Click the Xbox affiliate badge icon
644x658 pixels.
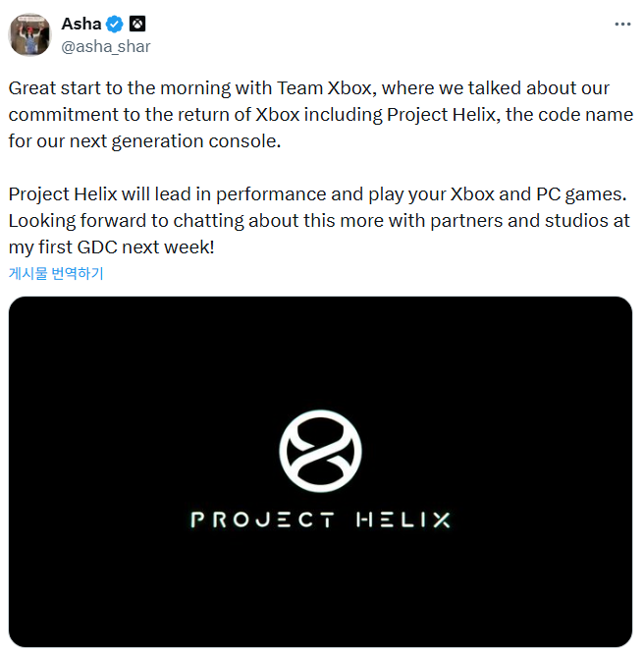(137, 24)
